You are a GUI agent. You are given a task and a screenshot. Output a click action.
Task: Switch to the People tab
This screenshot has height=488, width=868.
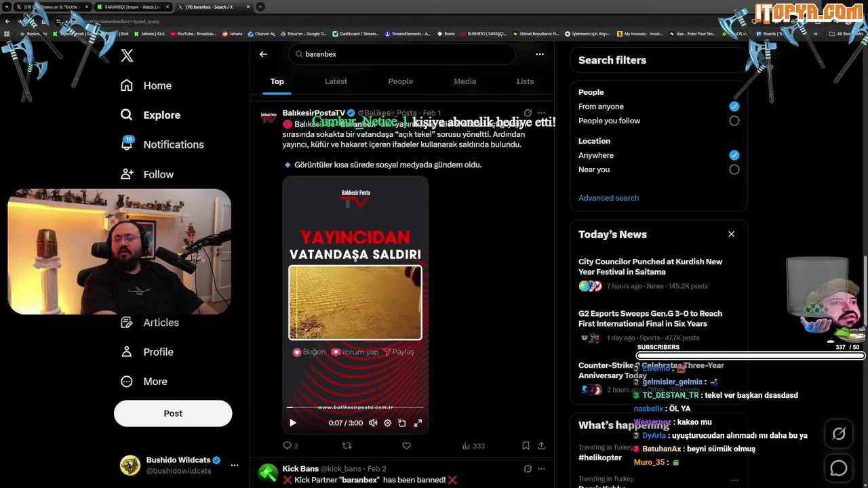(x=400, y=81)
